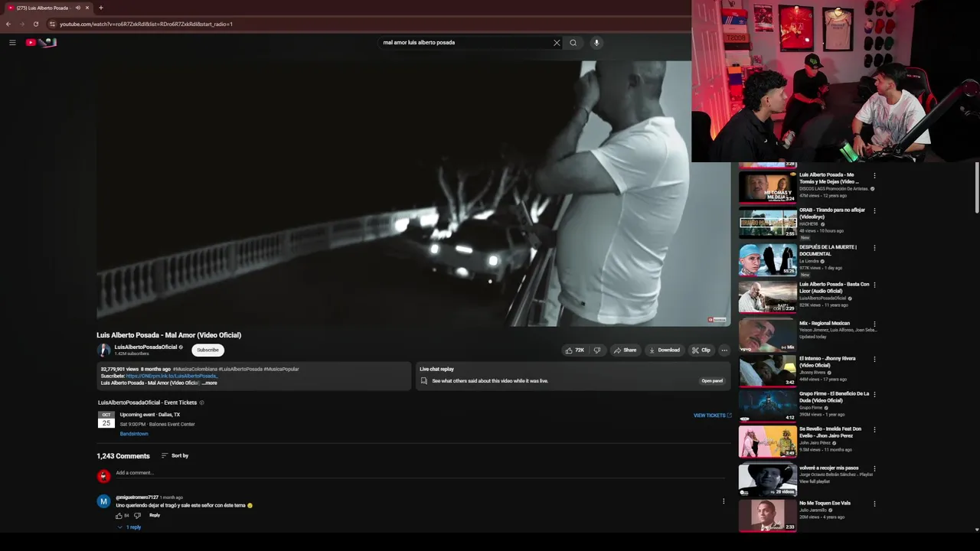Viewport: 980px width, 551px height.
Task: Run search with the magnifier button
Action: (x=573, y=43)
